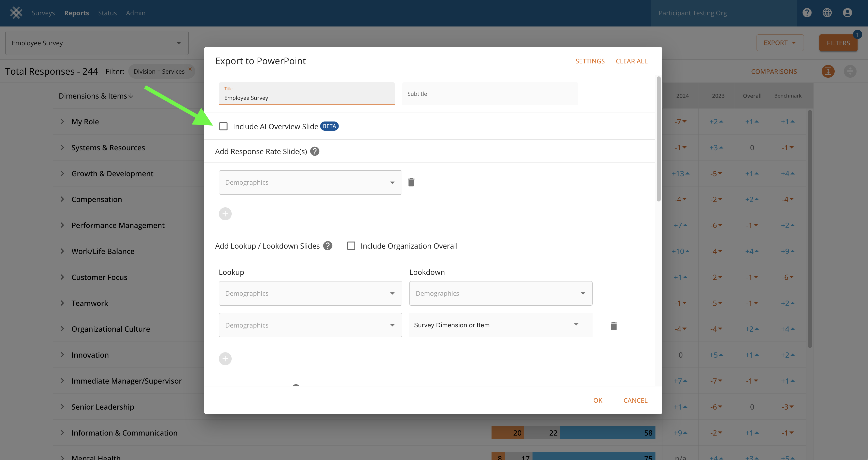Check Include Organization Overall option
The width and height of the screenshot is (868, 460).
coord(351,246)
